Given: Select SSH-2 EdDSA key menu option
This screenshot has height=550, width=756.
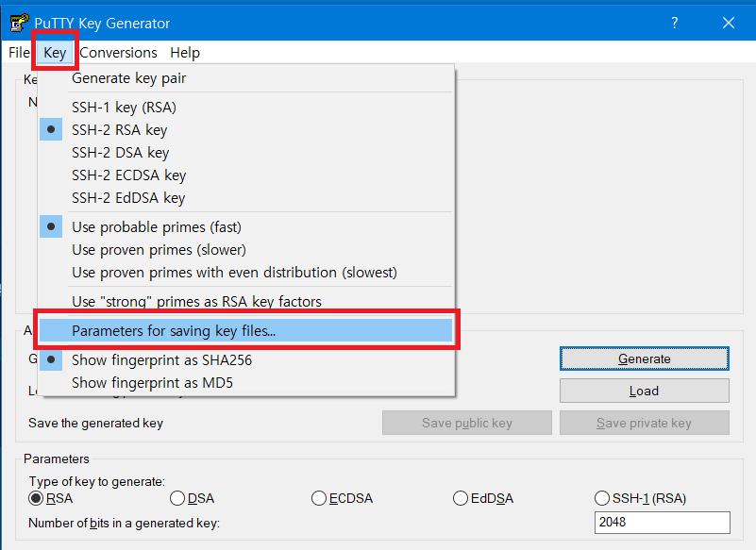Looking at the screenshot, I should 246,197.
